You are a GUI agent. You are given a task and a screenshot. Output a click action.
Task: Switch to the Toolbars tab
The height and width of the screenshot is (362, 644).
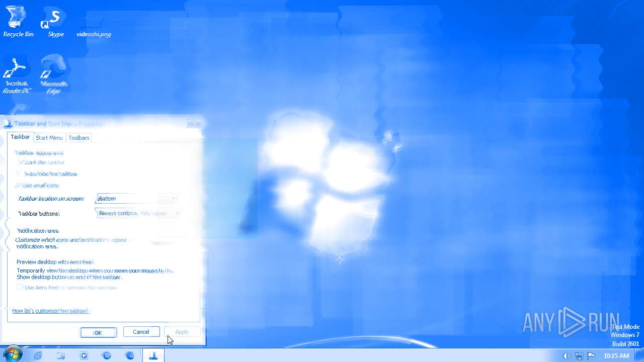click(x=79, y=138)
